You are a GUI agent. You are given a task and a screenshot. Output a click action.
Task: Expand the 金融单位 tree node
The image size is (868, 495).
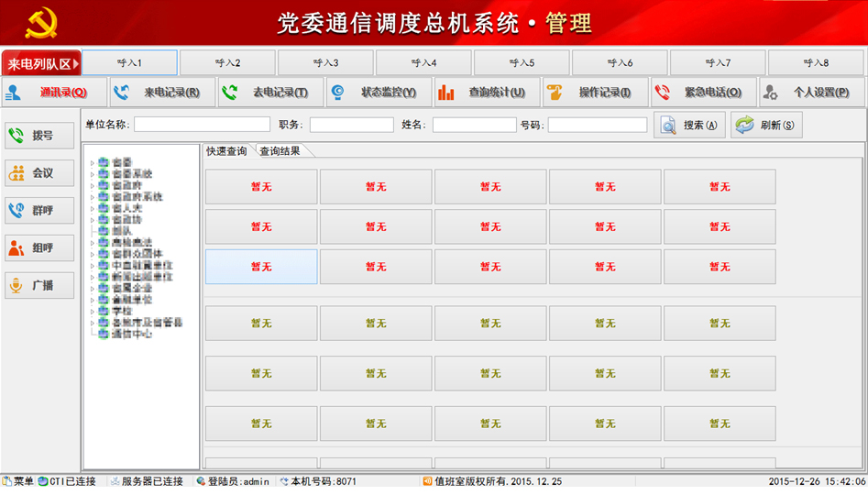pos(92,301)
